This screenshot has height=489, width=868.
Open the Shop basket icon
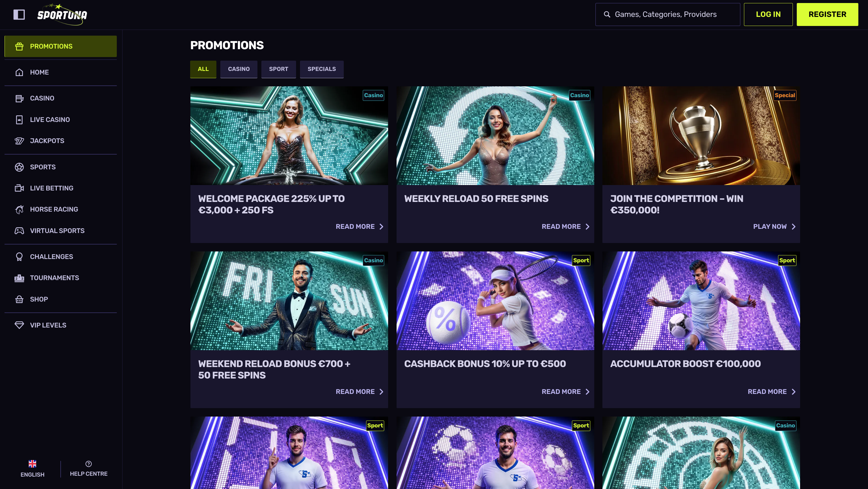[19, 299]
